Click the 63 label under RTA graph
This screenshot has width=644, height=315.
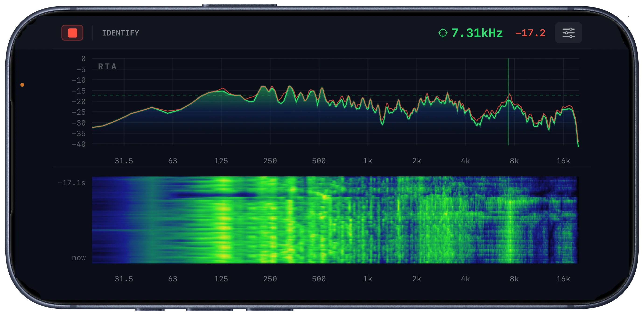click(172, 161)
